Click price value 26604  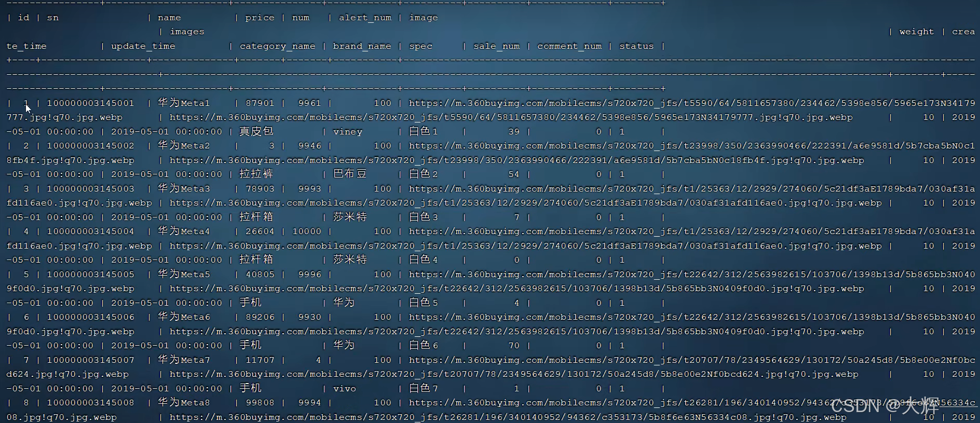260,231
